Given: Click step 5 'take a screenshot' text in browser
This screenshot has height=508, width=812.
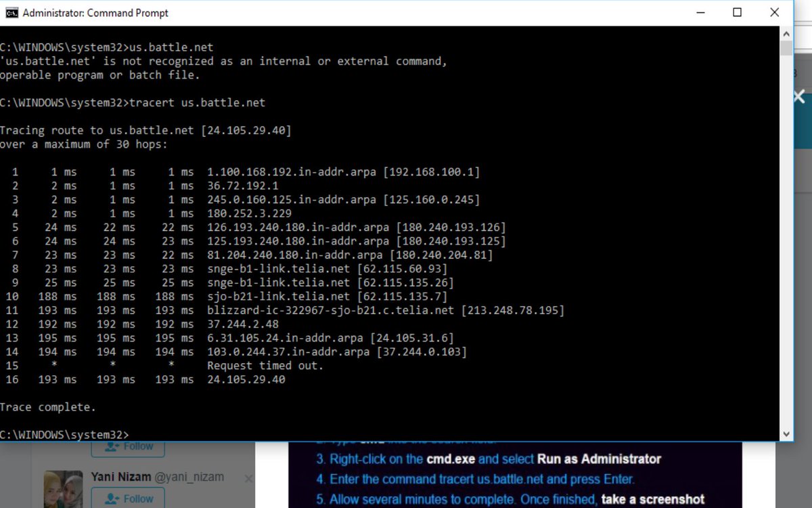Looking at the screenshot, I should 653,500.
